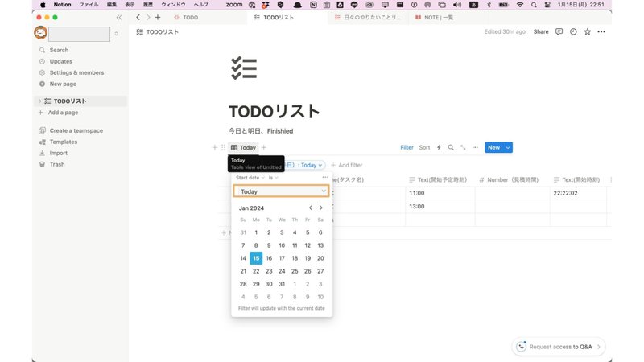The width and height of the screenshot is (644, 362).
Task: Open the Notion menu in menu bar
Action: (x=63, y=5)
